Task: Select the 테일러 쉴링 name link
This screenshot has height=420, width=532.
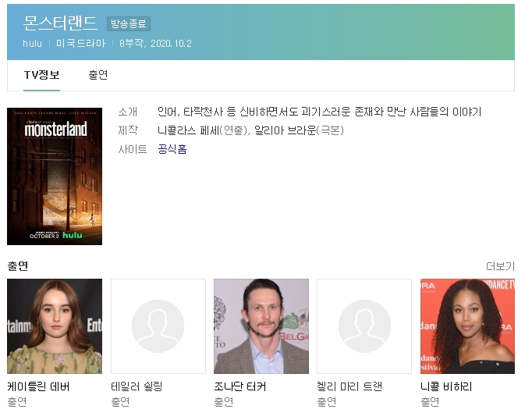Action: (x=137, y=386)
